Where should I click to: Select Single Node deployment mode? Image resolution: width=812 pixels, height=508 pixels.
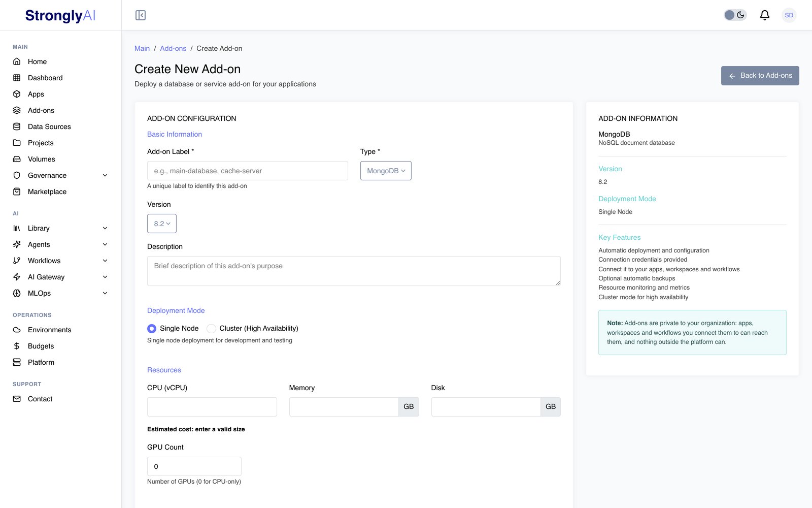(152, 329)
